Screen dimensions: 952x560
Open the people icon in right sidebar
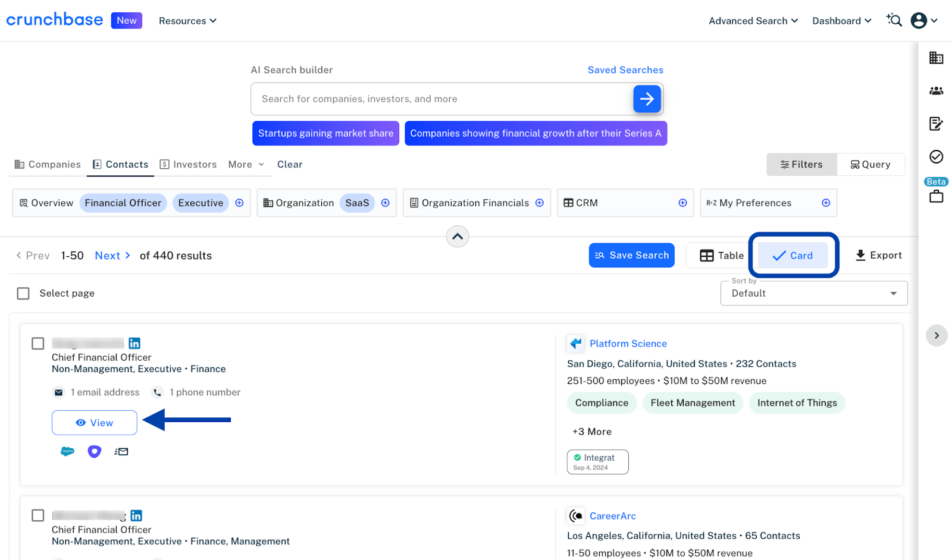(x=936, y=91)
